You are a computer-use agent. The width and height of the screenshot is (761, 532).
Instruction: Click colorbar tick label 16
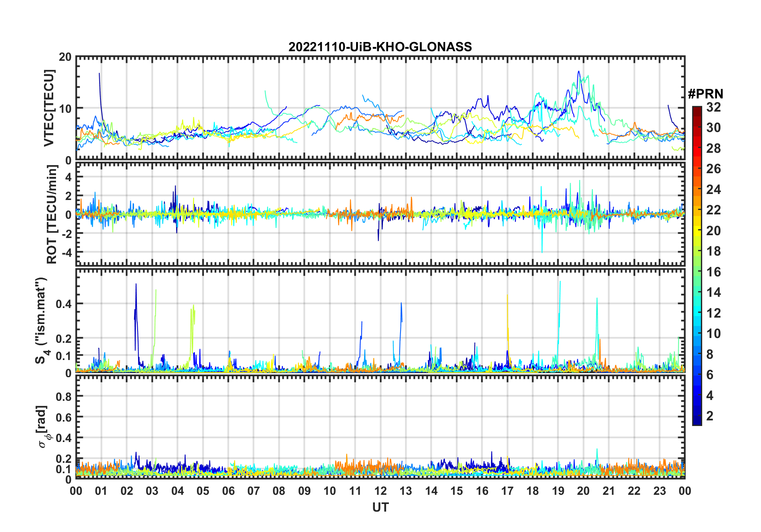[x=713, y=272]
